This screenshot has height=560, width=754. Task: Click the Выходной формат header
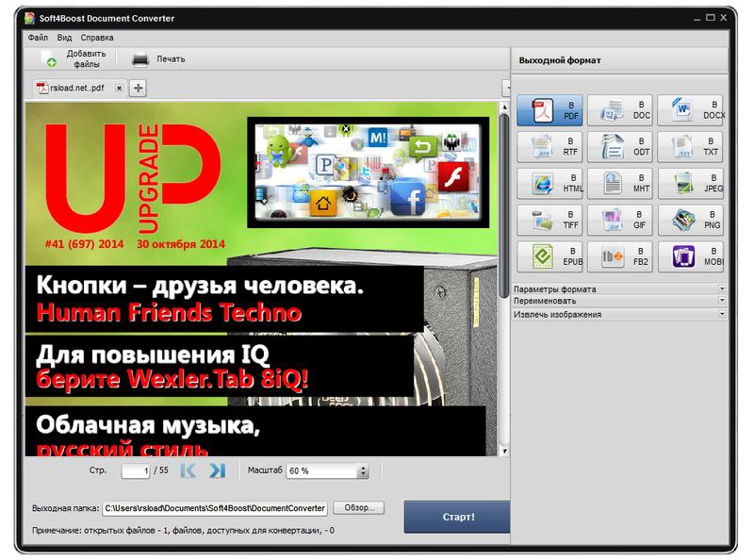560,60
